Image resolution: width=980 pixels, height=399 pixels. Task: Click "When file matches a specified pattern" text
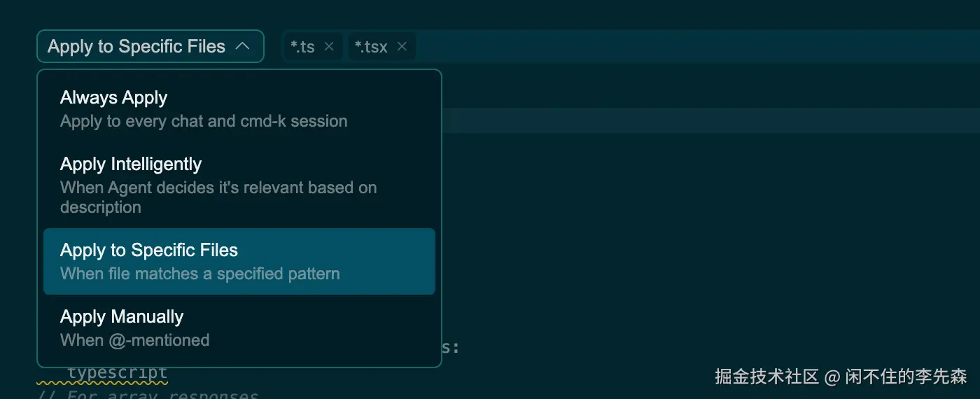[200, 274]
